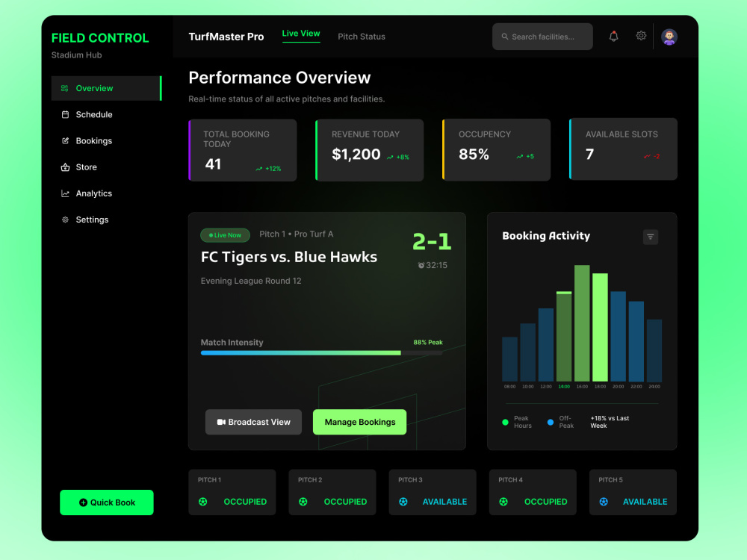Screen dimensions: 747x560
Task: Click the Broadcast View button
Action: pos(253,422)
